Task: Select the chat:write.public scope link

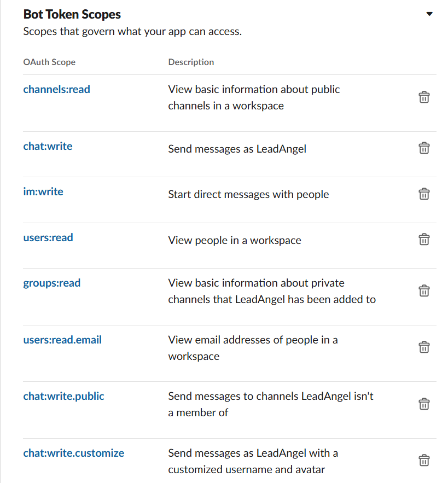Action: pos(63,396)
